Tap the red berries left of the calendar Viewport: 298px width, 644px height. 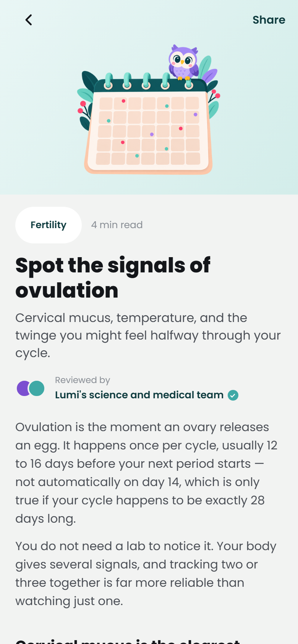coord(82,107)
